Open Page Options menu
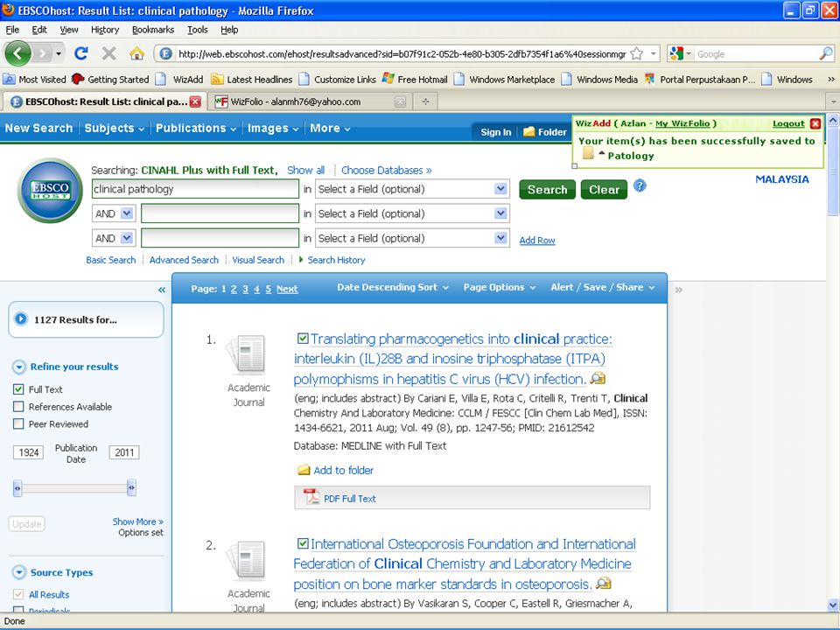The height and width of the screenshot is (630, 840). [x=500, y=287]
